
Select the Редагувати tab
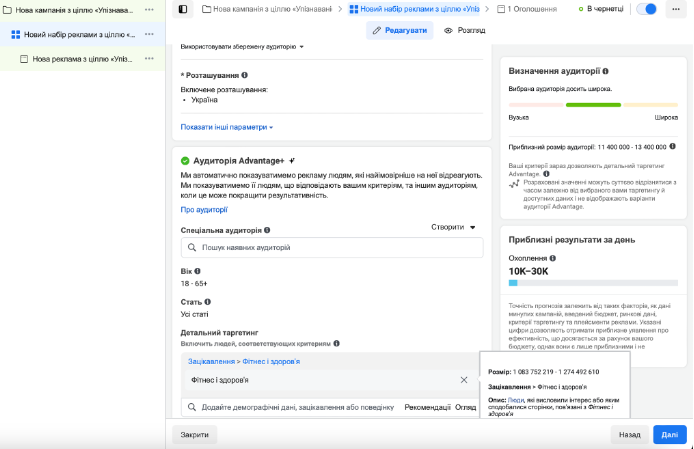pos(399,31)
